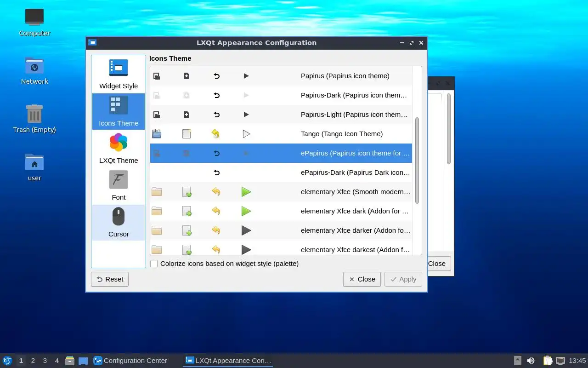Select Papirus-Dark icon theme row

coord(281,95)
